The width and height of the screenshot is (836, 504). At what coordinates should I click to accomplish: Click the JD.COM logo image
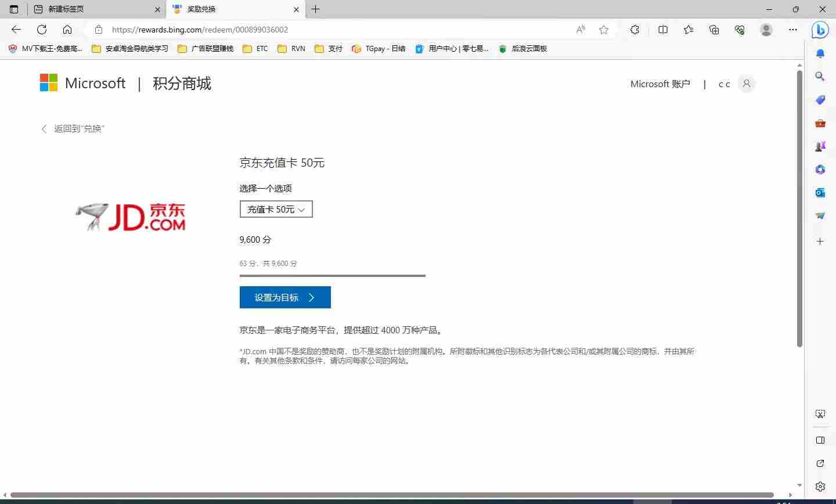(131, 217)
